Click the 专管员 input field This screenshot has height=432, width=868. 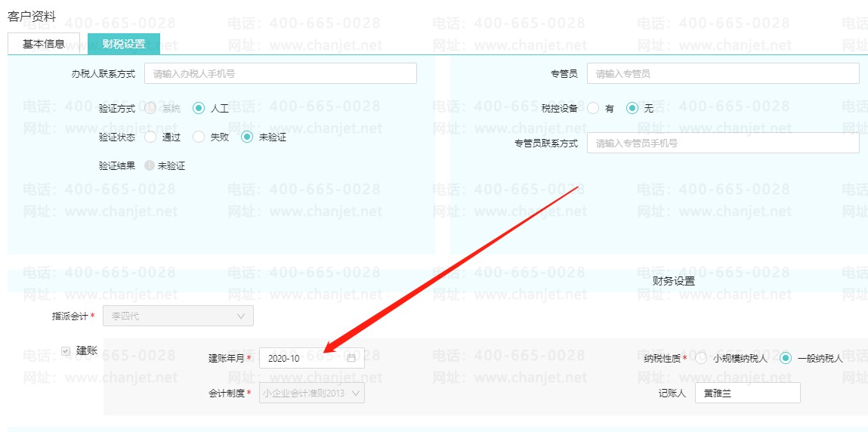tap(723, 73)
